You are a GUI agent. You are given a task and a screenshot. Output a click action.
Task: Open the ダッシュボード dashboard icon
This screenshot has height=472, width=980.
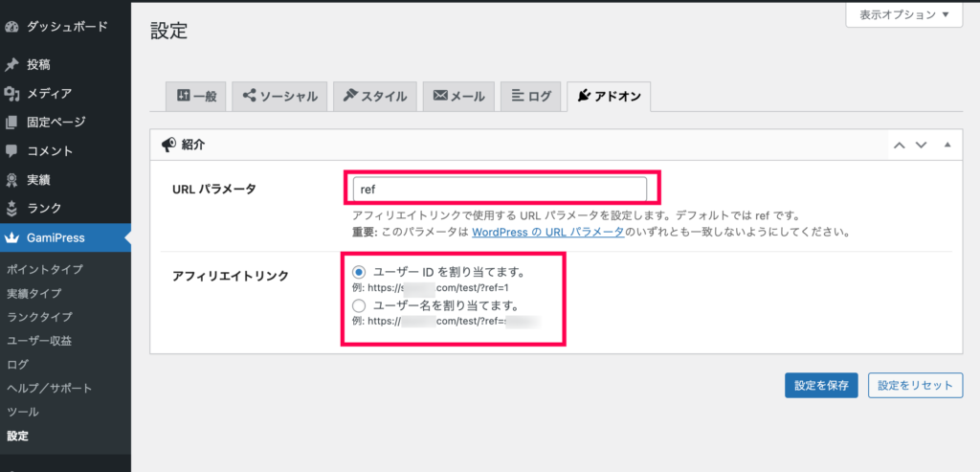click(11, 27)
